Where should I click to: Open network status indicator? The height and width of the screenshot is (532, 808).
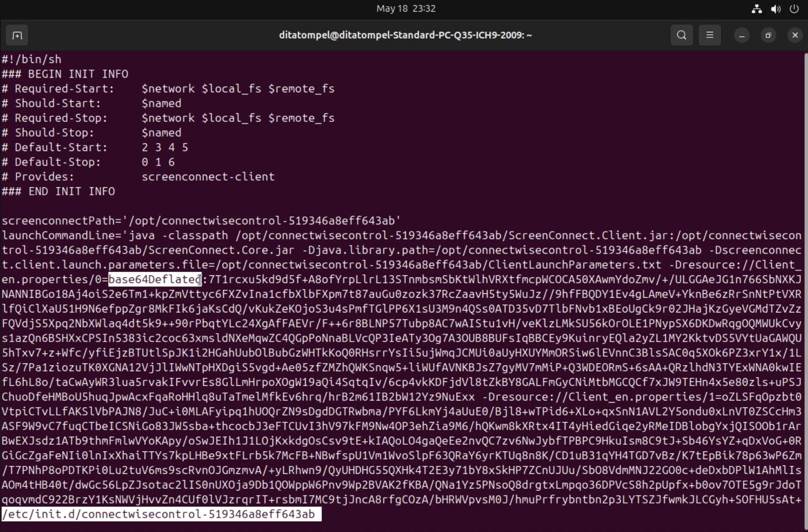[x=757, y=9]
